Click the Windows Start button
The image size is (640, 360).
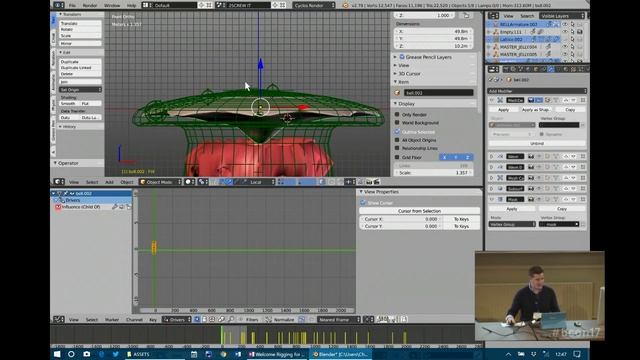pyautogui.click(x=57, y=354)
